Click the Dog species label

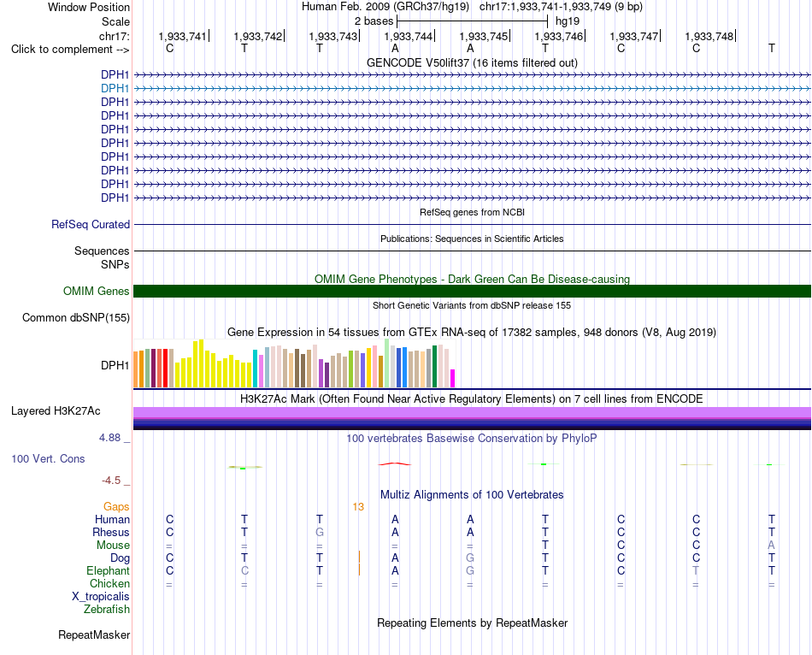[120, 558]
